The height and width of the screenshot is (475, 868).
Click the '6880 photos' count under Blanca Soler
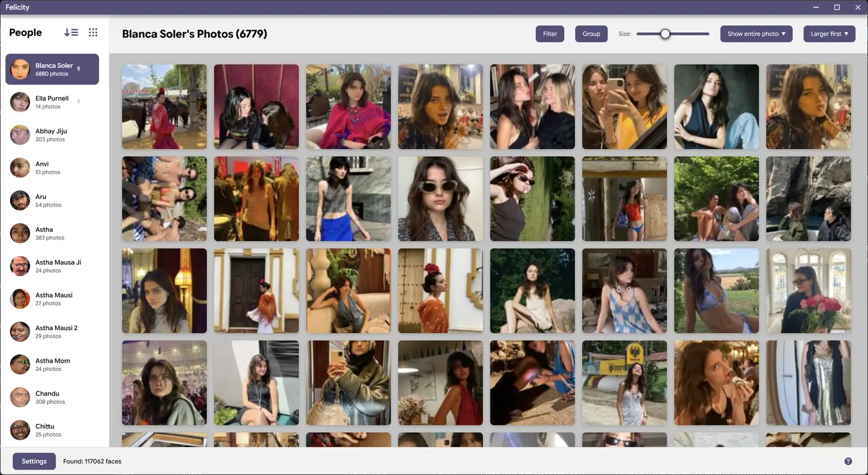pyautogui.click(x=51, y=74)
